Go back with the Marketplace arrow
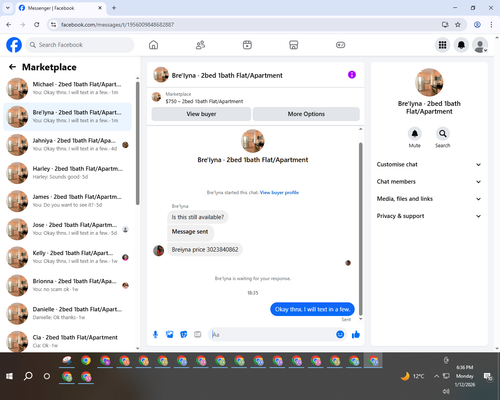500x400 pixels. pyautogui.click(x=12, y=67)
